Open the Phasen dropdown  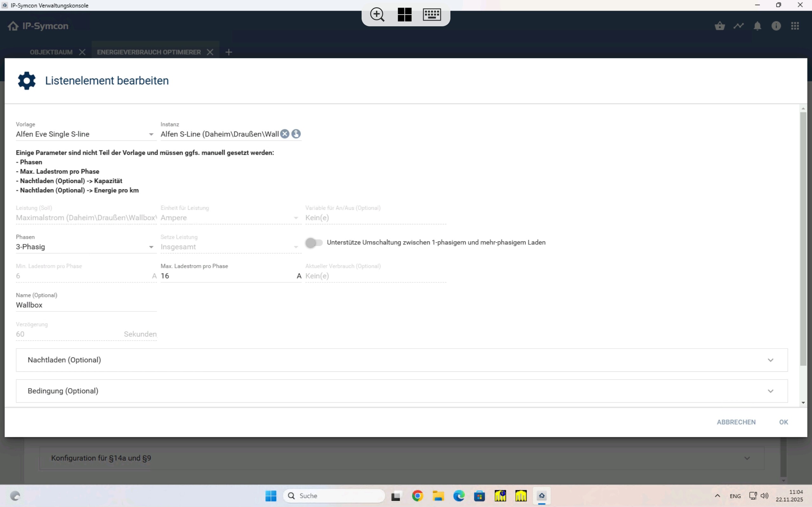pos(86,247)
